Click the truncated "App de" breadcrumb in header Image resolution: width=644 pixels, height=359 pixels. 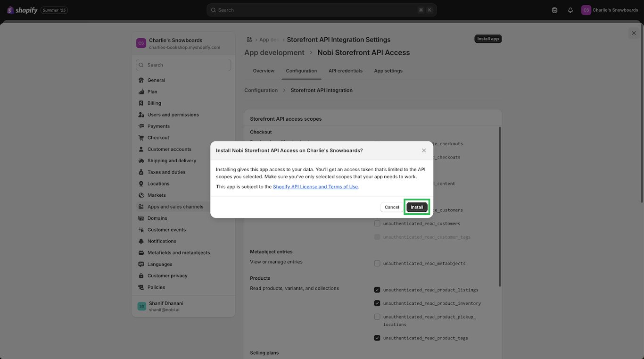(x=270, y=40)
